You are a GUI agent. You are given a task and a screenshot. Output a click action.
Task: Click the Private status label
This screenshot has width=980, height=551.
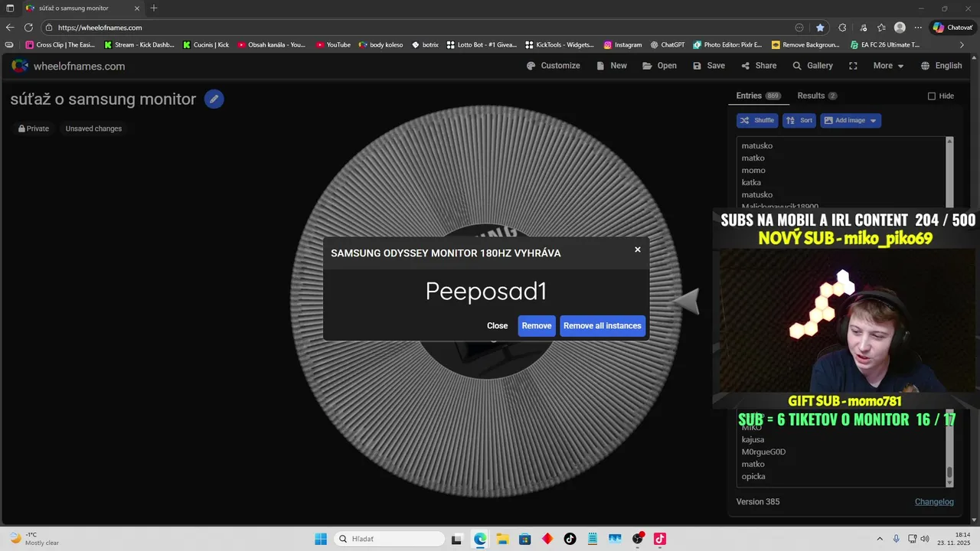point(34,129)
